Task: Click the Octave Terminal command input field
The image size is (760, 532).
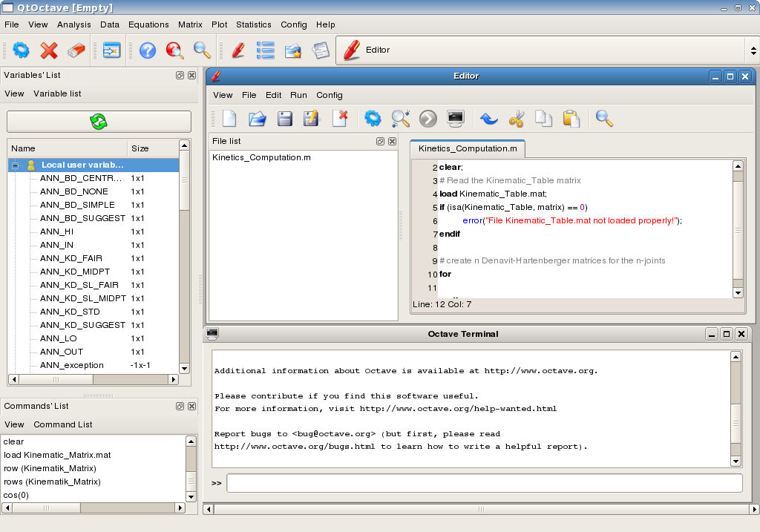Action: click(484, 483)
